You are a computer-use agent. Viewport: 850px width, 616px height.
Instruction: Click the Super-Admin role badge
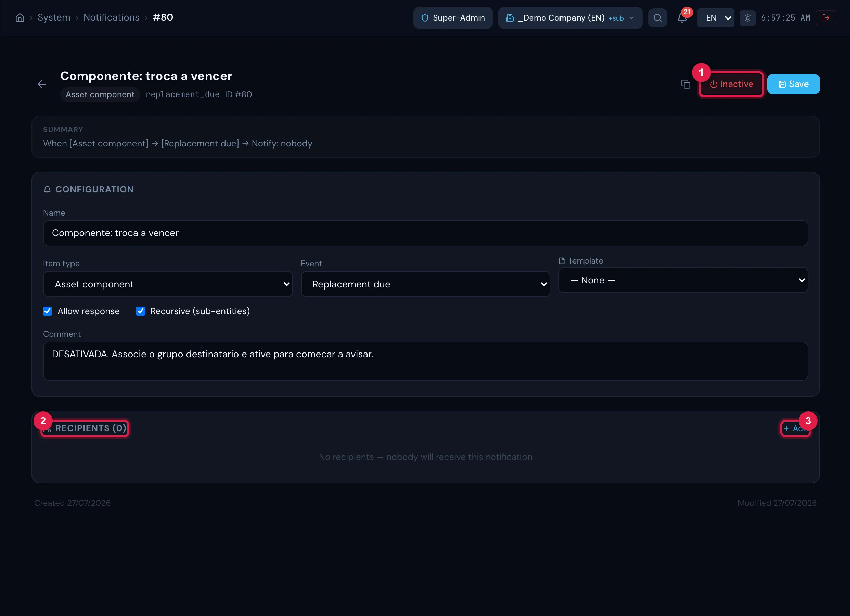(x=453, y=17)
